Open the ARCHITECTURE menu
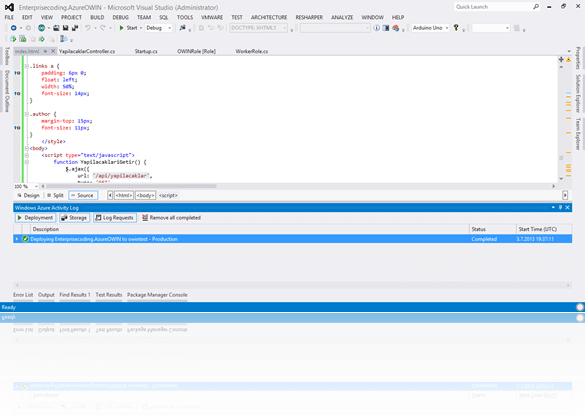Viewport: 585px width, 416px height. [x=269, y=17]
